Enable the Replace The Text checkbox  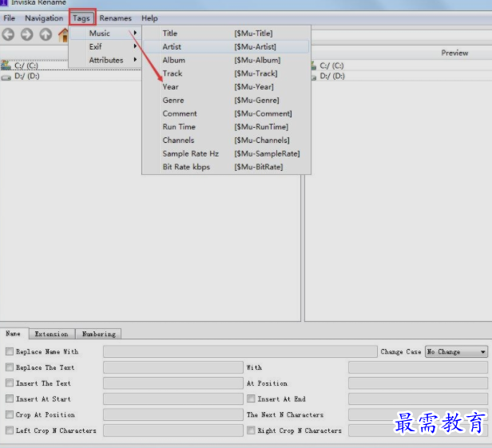[x=10, y=367]
